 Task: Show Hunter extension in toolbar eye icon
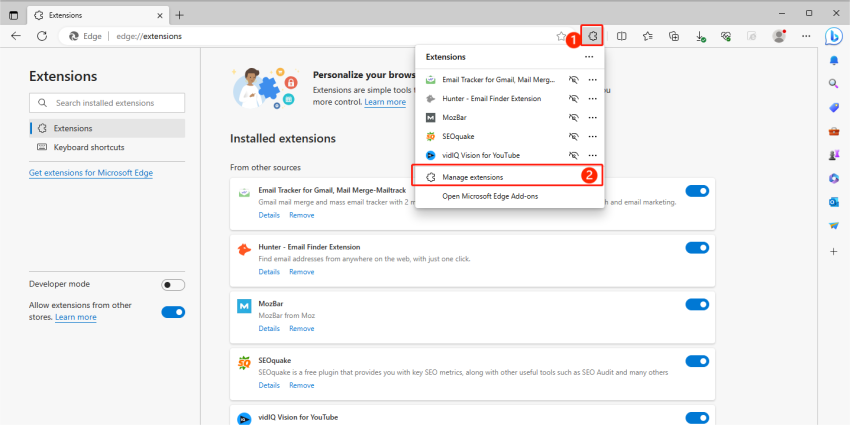coord(573,99)
